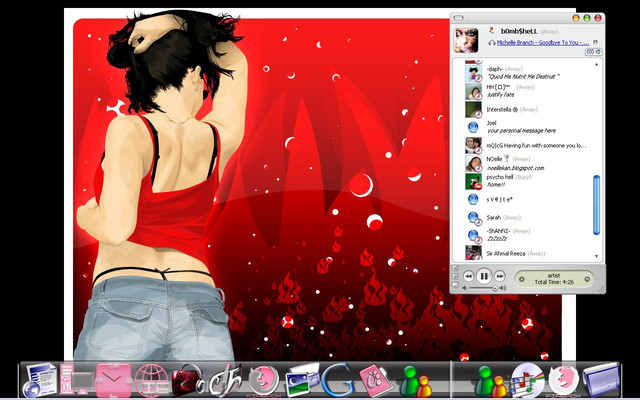Screen dimensions: 640x400
Task: Click the low-volume speaker icon
Action: 464,288
